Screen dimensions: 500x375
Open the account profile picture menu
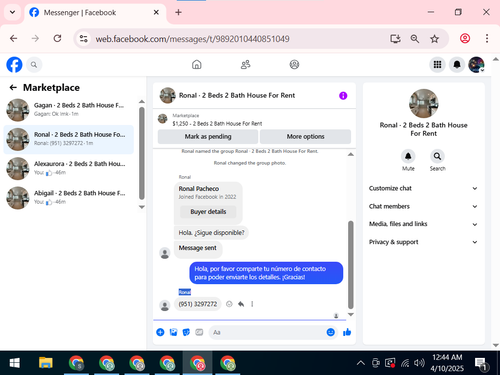pos(476,65)
